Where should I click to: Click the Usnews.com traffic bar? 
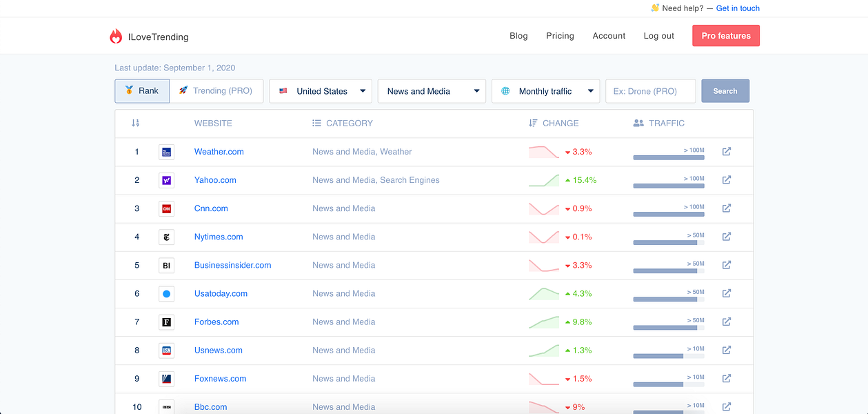[x=669, y=356]
